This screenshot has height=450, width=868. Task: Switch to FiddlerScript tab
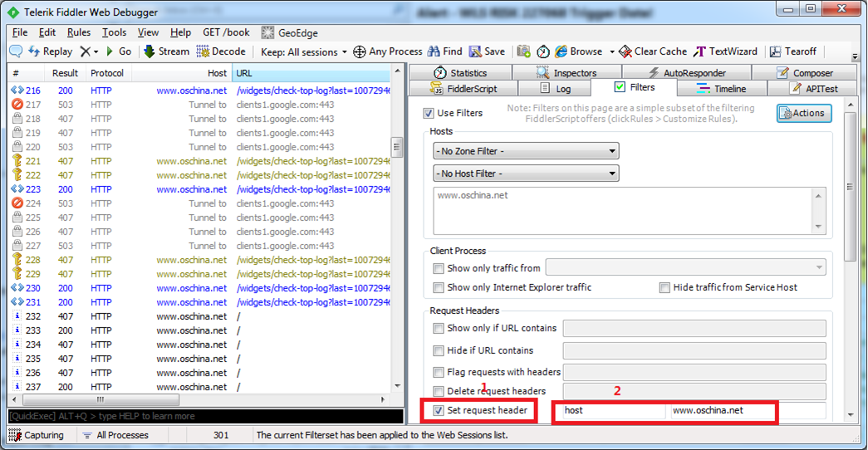point(463,89)
